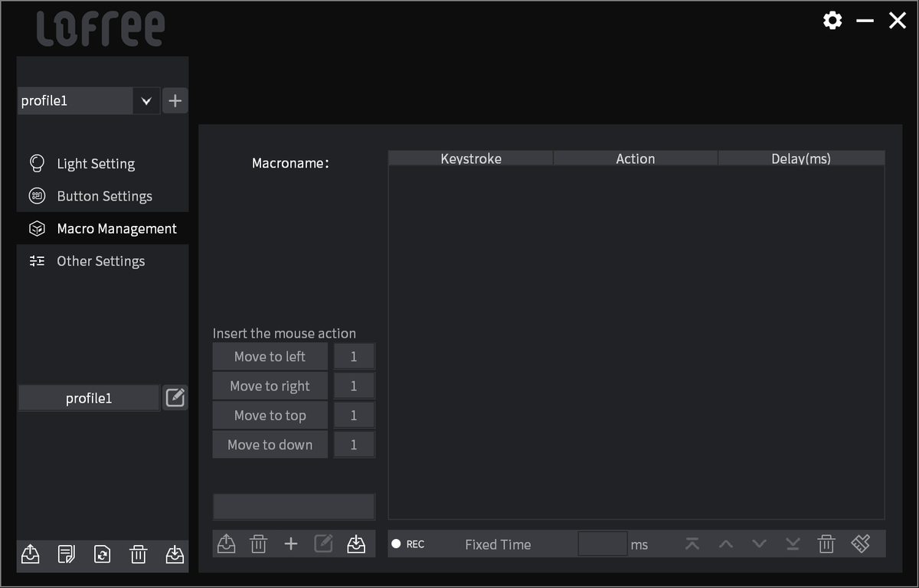Insert Move to top mouse action
The height and width of the screenshot is (588, 919).
pos(270,415)
